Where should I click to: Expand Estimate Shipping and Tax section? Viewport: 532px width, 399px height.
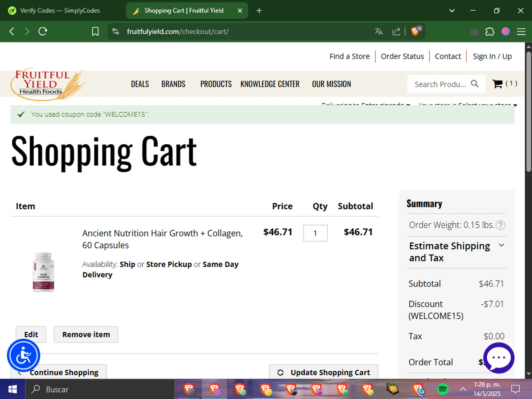(456, 252)
